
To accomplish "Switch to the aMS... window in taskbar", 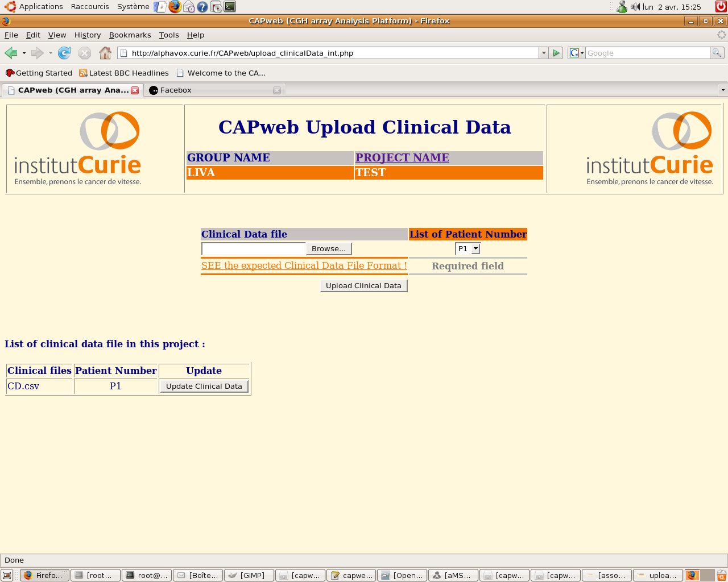I will pyautogui.click(x=453, y=575).
